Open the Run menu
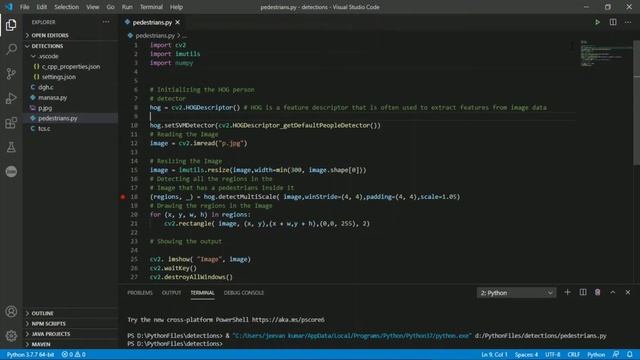Viewport: 640px width, 360px height. 127,7
